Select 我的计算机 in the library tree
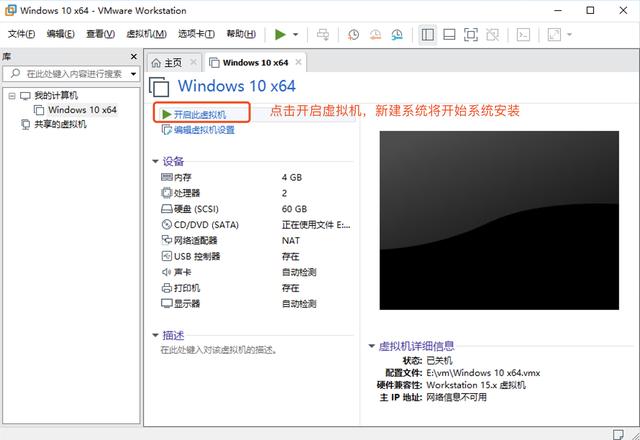This screenshot has height=440, width=640. tap(56, 96)
